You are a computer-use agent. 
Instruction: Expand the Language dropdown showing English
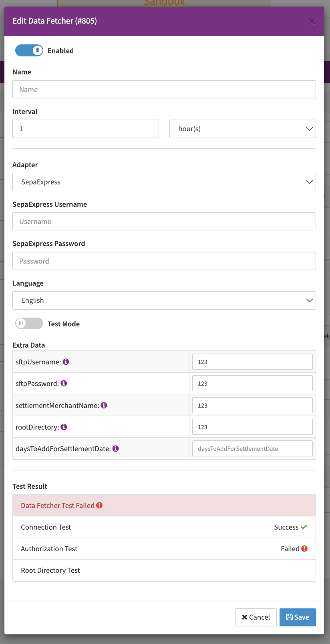[x=164, y=300]
